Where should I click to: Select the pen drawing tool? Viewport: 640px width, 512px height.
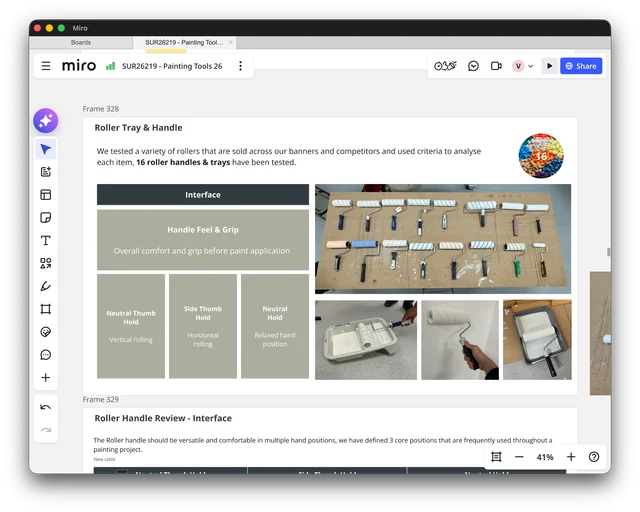point(46,286)
